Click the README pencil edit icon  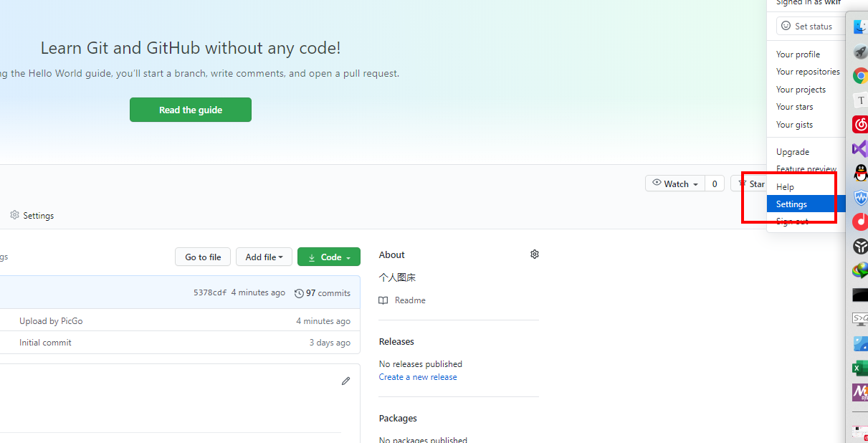tap(345, 381)
